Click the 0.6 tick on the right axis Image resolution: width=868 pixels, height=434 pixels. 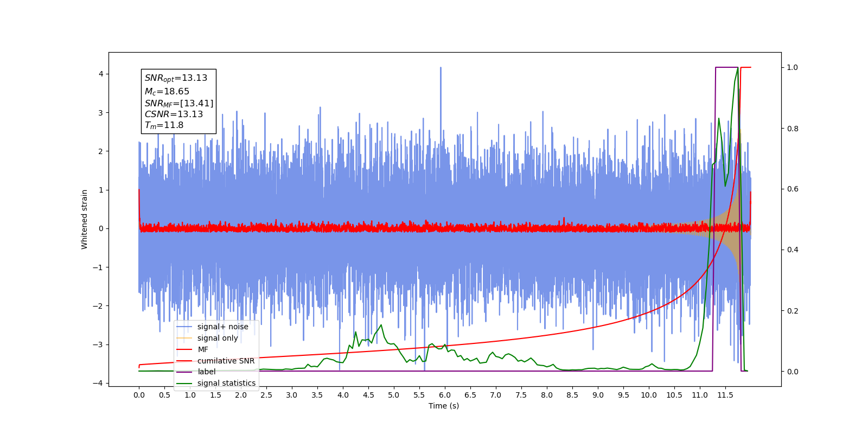(x=793, y=189)
